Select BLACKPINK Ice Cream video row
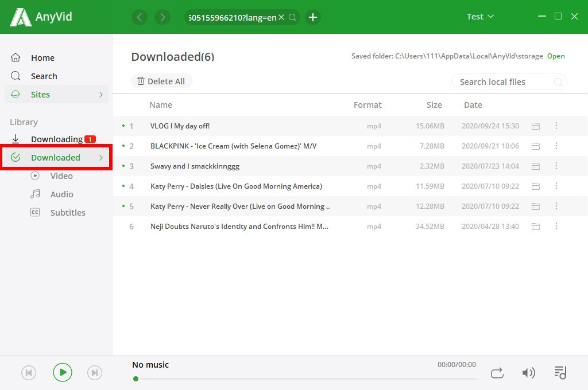Image resolution: width=588 pixels, height=390 pixels. (350, 146)
